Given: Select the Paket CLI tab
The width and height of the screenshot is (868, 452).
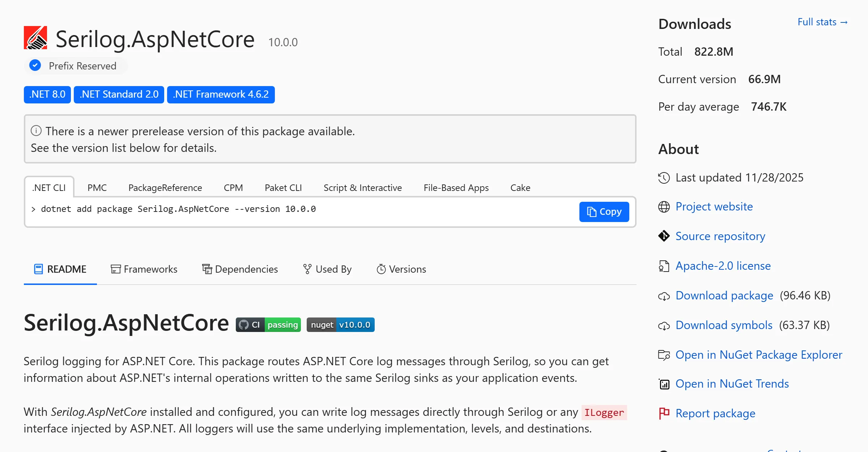Looking at the screenshot, I should pyautogui.click(x=283, y=188).
